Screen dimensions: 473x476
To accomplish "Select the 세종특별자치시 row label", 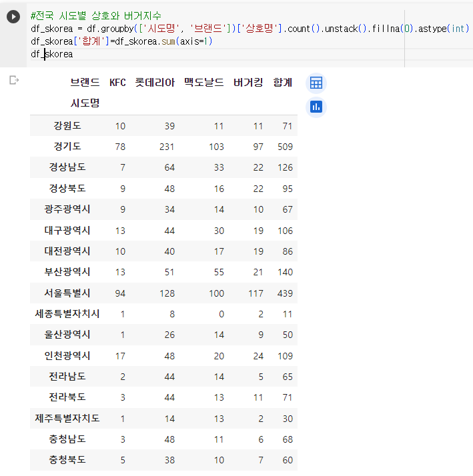I will 67,313.
